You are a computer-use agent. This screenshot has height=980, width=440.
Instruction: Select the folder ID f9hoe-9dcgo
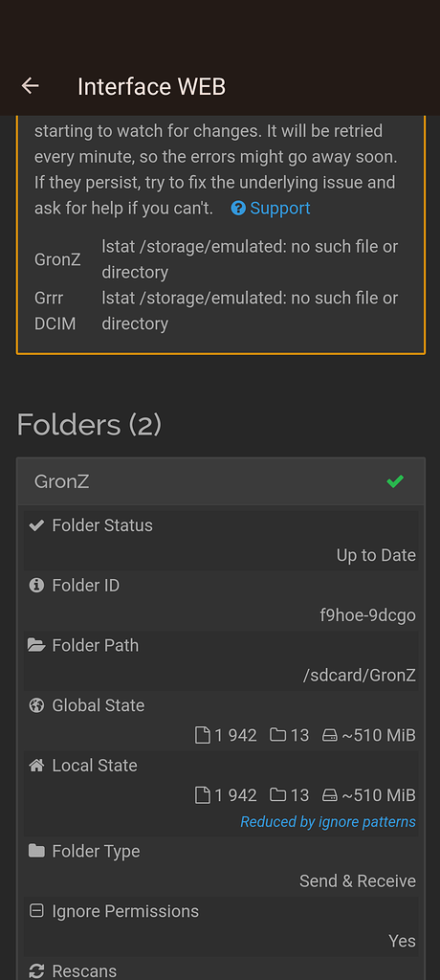tap(367, 615)
